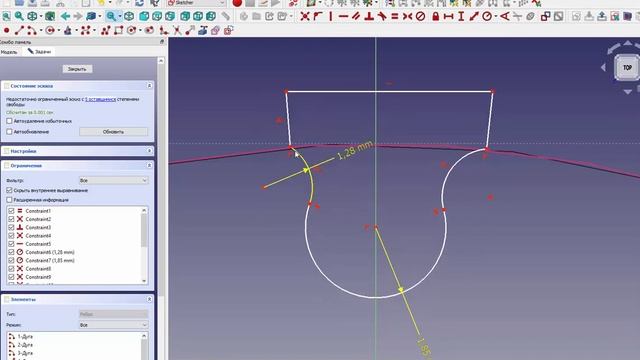Uncheck Constraint1 checkbox
640x360 pixels.
11,211
